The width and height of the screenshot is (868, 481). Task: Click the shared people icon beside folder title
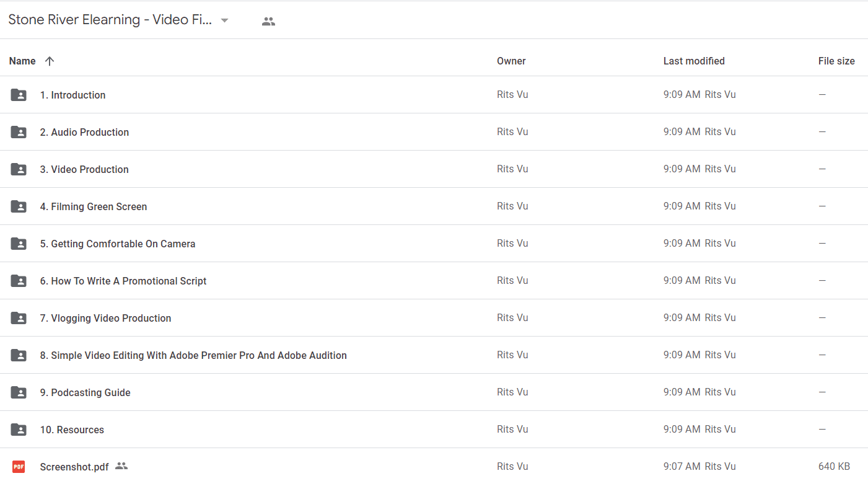pos(268,21)
